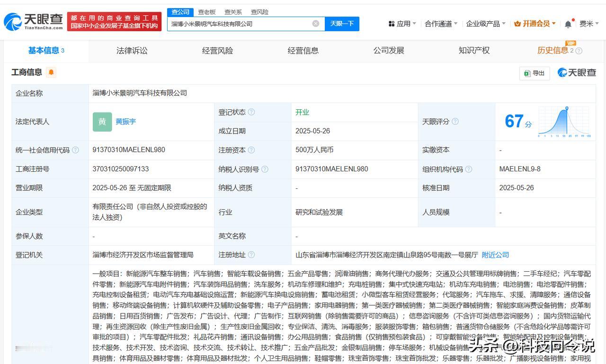Select the 基本信息 tab
Viewport: 606px width, 364px height.
click(x=46, y=51)
